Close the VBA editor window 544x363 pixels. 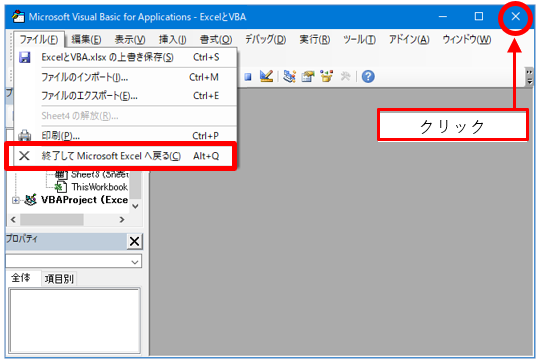pos(516,16)
